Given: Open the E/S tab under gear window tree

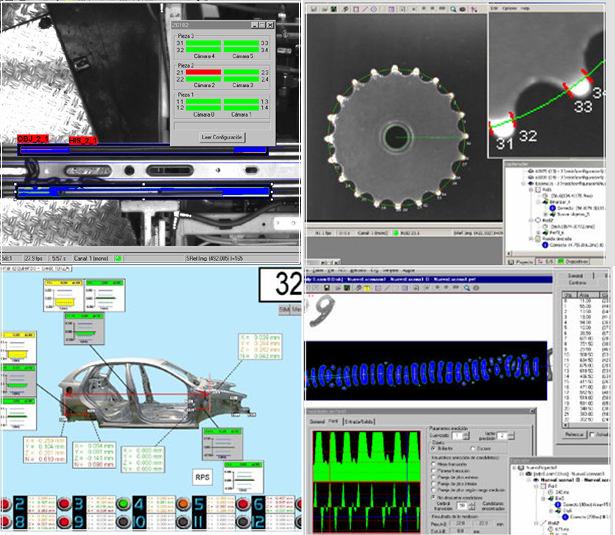Looking at the screenshot, I should click(546, 261).
